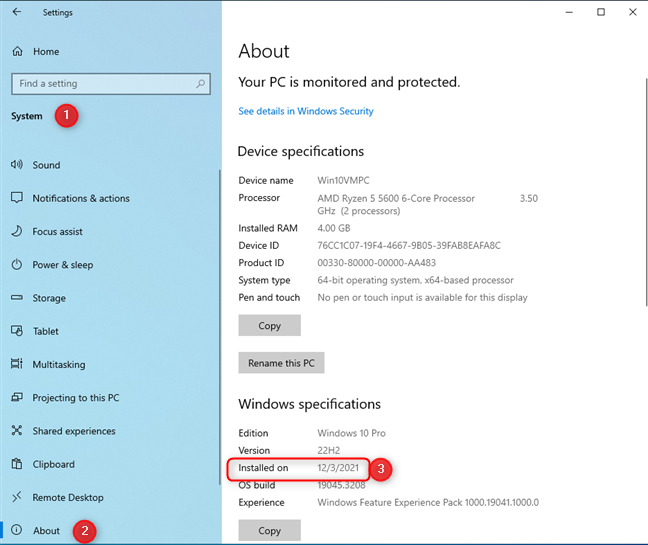Open See details in Windows Security
The height and width of the screenshot is (545, 648).
pyautogui.click(x=306, y=111)
